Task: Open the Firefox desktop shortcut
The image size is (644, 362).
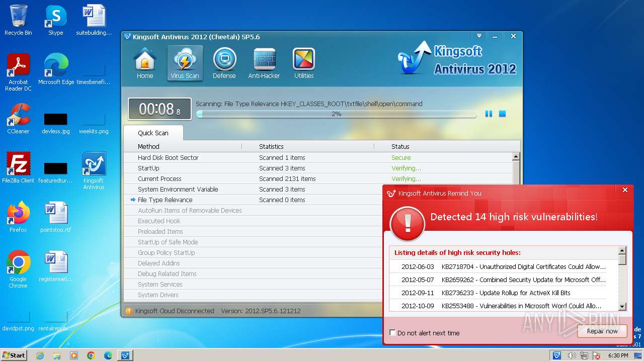Action: pyautogui.click(x=18, y=217)
